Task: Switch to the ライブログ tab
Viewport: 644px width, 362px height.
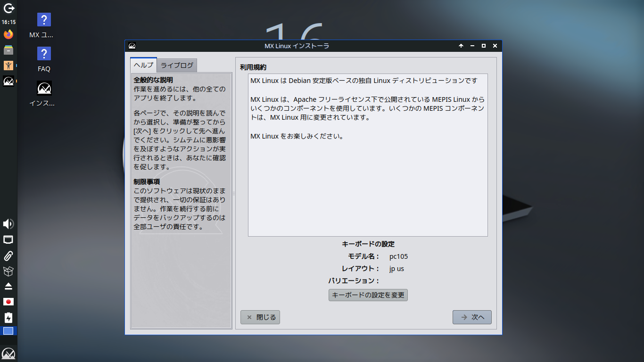Action: [x=177, y=65]
